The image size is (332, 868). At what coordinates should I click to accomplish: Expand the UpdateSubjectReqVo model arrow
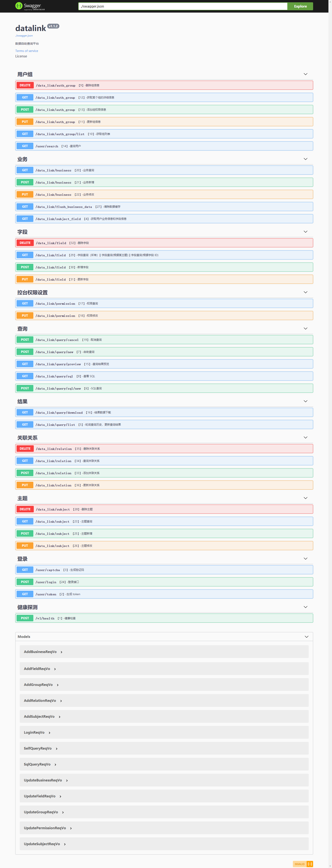[x=65, y=844]
